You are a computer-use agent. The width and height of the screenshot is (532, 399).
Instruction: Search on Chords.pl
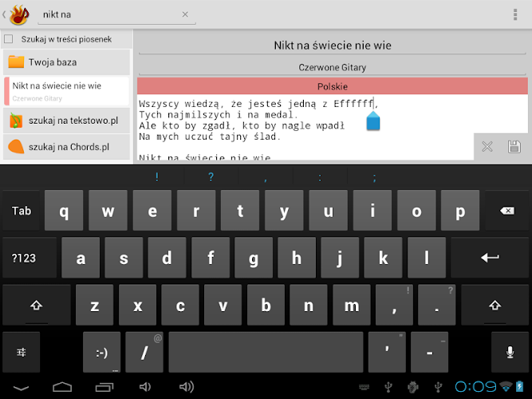[66, 147]
